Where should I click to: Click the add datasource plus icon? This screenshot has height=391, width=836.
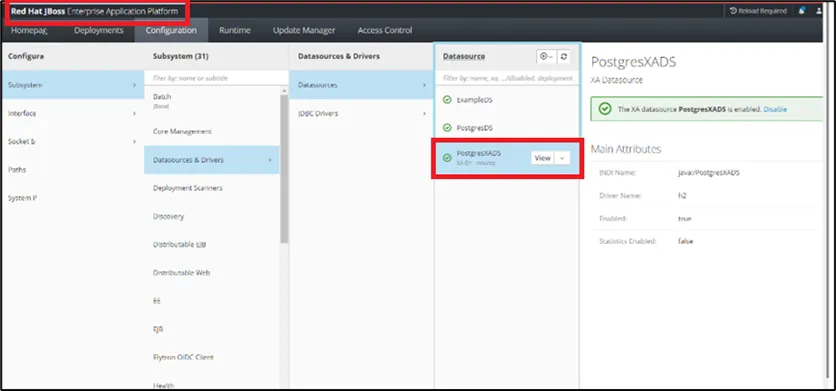pyautogui.click(x=546, y=56)
